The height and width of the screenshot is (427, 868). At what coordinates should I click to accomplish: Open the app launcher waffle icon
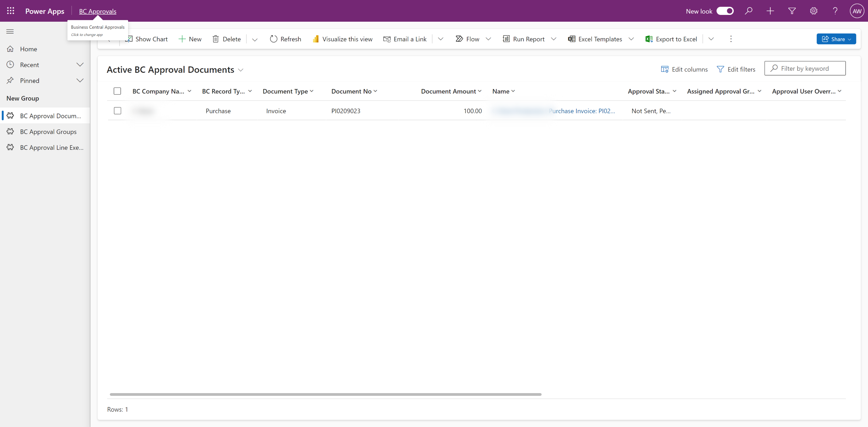11,11
